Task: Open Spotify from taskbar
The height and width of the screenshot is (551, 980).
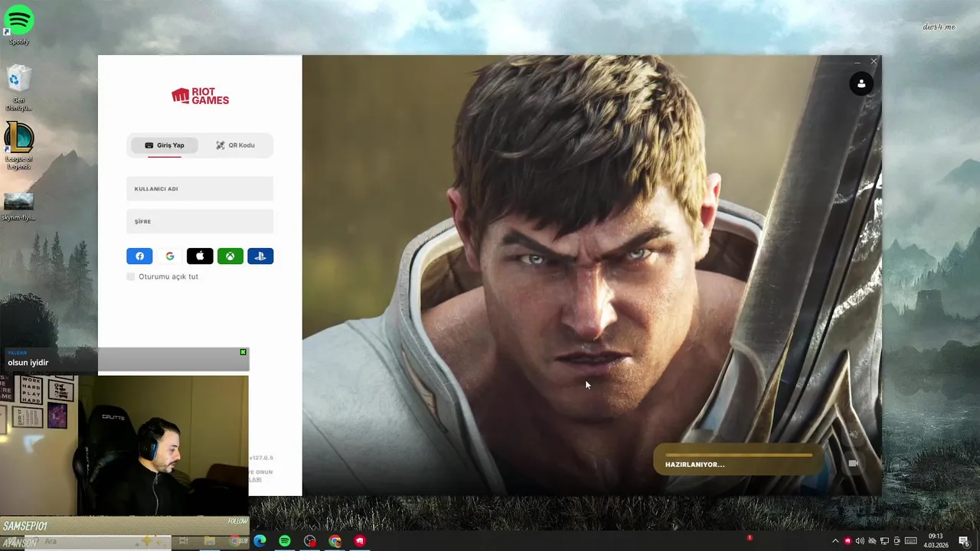Action: pyautogui.click(x=285, y=541)
